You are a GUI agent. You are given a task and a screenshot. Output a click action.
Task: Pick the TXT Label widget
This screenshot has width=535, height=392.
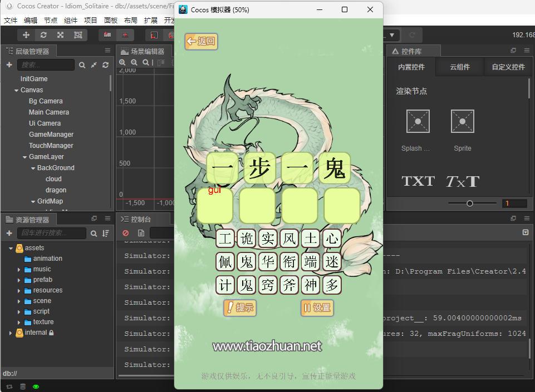click(418, 181)
